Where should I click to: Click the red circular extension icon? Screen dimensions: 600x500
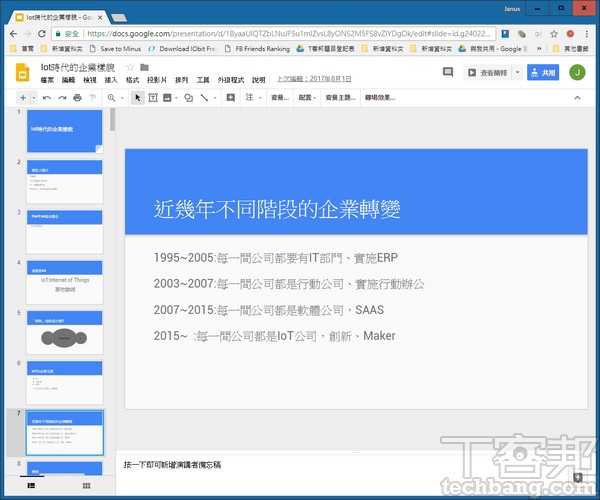click(570, 34)
